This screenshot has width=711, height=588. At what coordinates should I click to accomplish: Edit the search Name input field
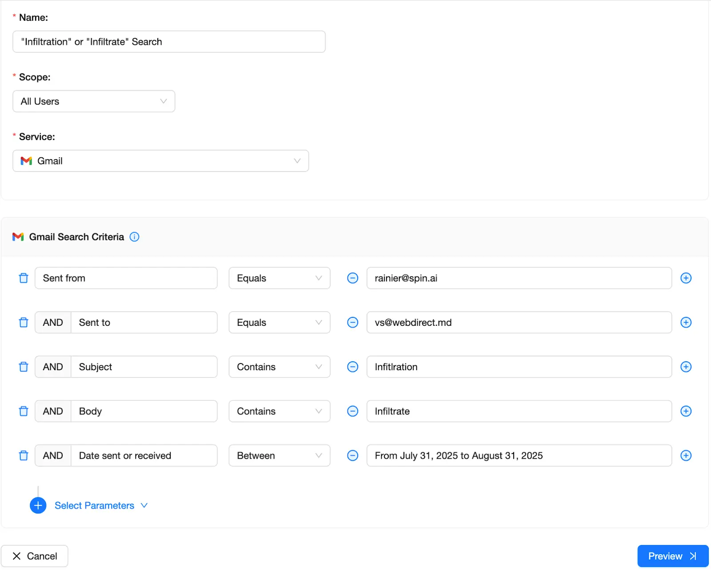click(x=169, y=41)
